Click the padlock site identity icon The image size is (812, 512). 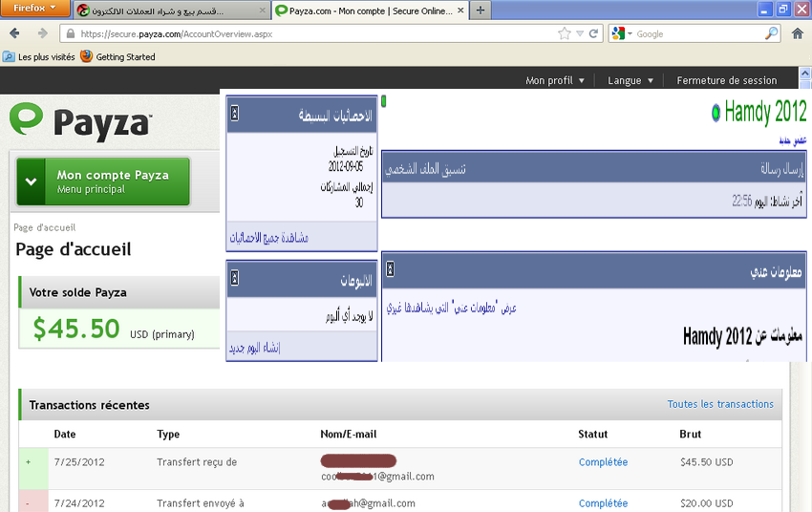[70, 34]
